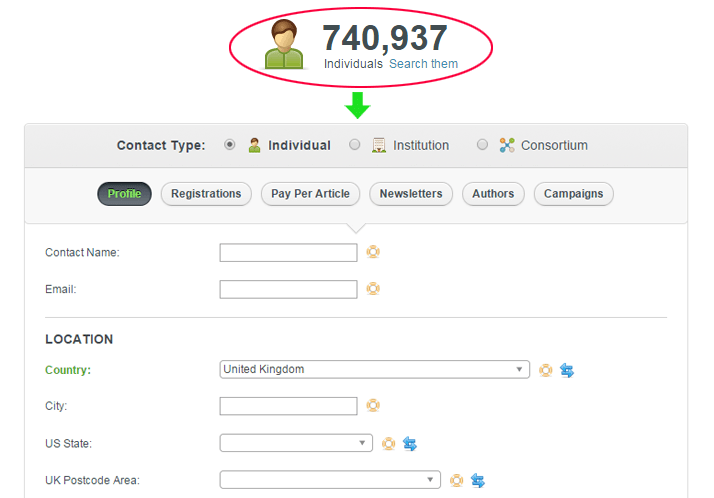Click the lifebuoy help icon beside Country
Viewport: 714px width, 498px height.
546,370
